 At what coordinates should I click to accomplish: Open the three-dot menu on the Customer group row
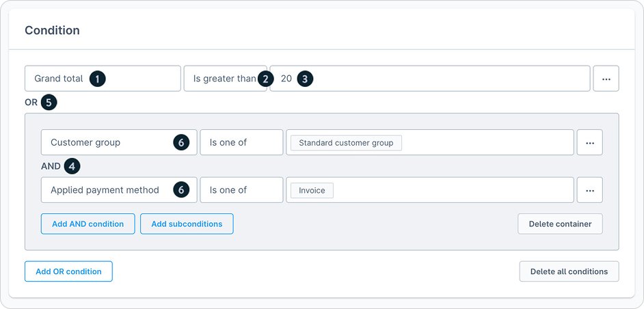click(x=589, y=143)
